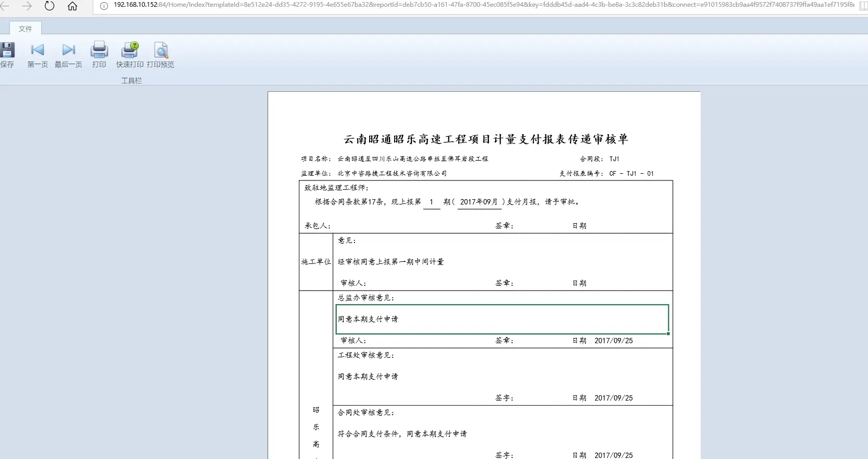Open the 文件 tab
The image size is (868, 459).
point(26,29)
